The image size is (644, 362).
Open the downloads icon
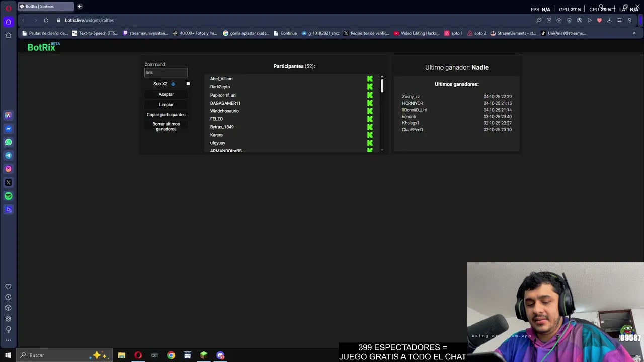point(609,20)
